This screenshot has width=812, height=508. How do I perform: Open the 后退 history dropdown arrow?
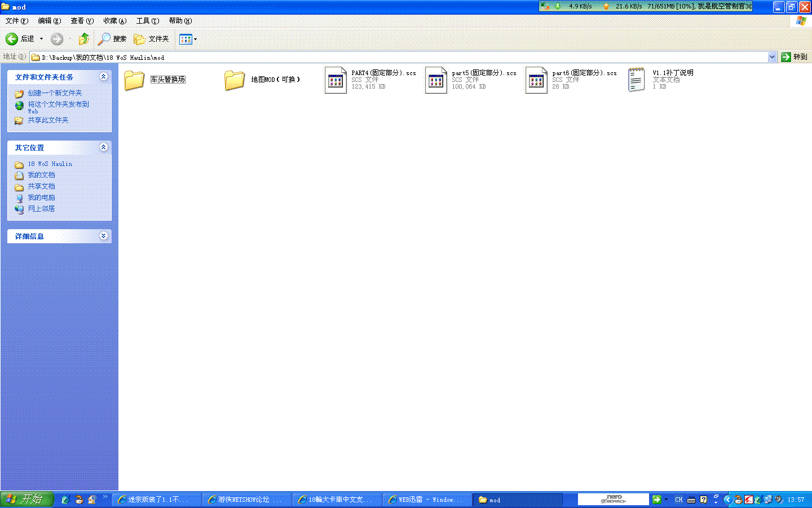tap(41, 39)
